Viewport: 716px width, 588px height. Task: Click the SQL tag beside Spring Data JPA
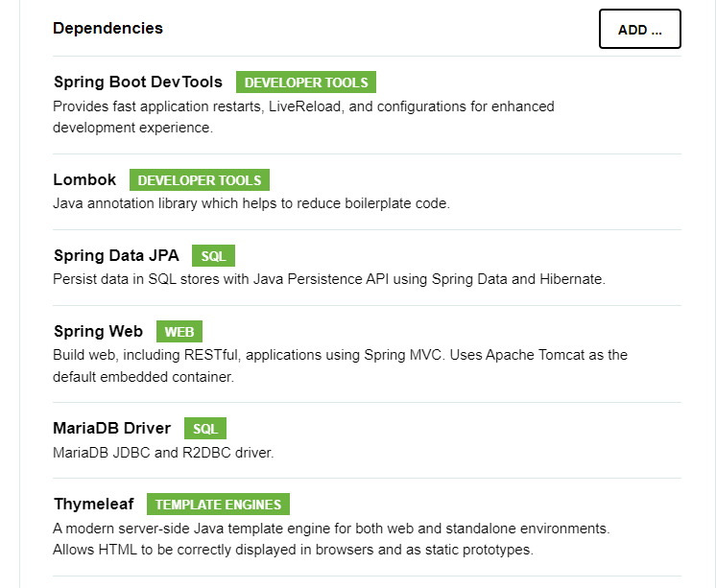(x=213, y=256)
